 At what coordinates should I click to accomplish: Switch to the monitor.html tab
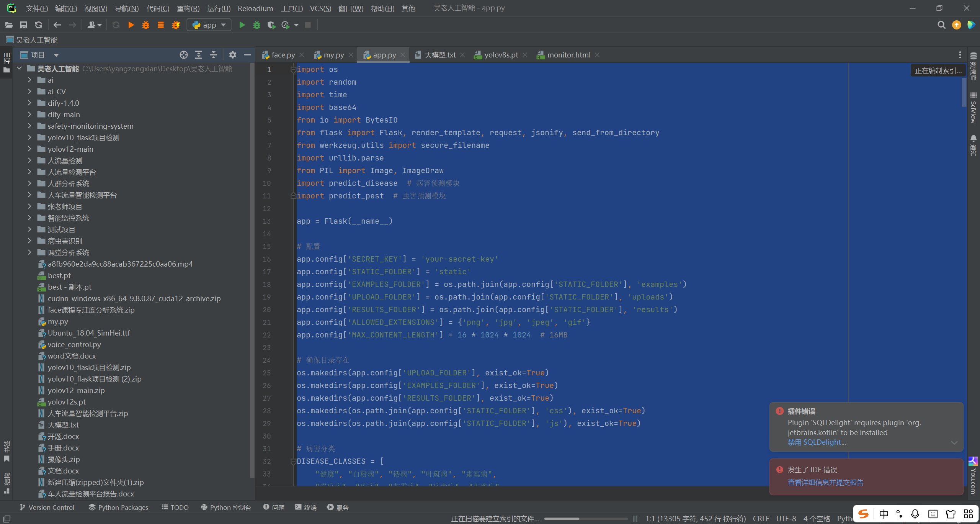coord(569,55)
